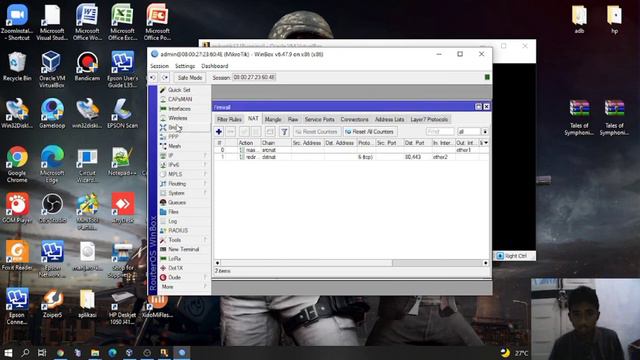Open the Google Chrome desktop shortcut
This screenshot has height=360, width=640.
(17, 164)
